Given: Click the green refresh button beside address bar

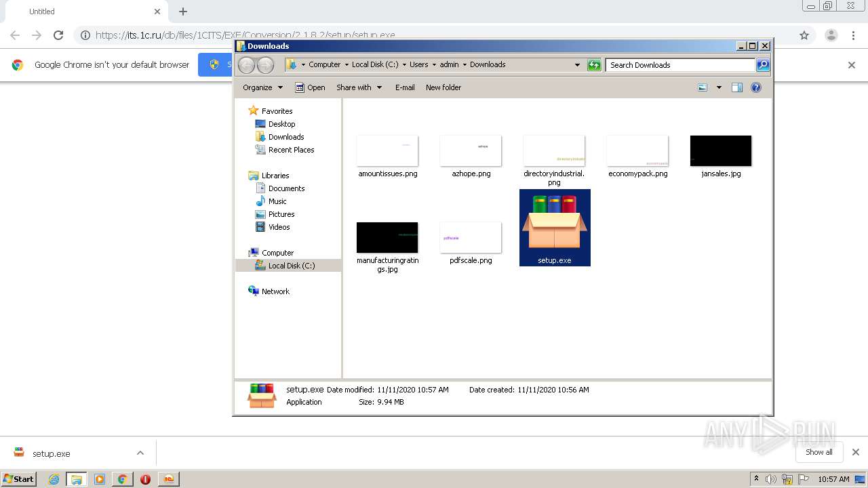Looking at the screenshot, I should tap(594, 65).
